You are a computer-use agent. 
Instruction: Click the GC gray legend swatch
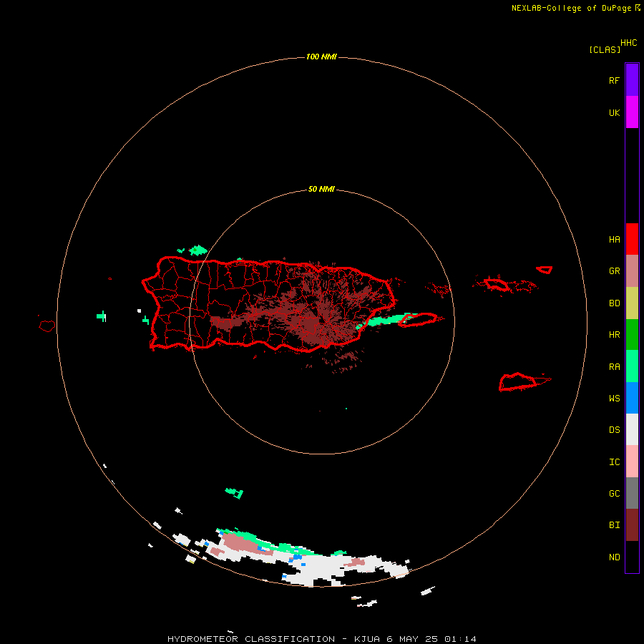pyautogui.click(x=632, y=493)
